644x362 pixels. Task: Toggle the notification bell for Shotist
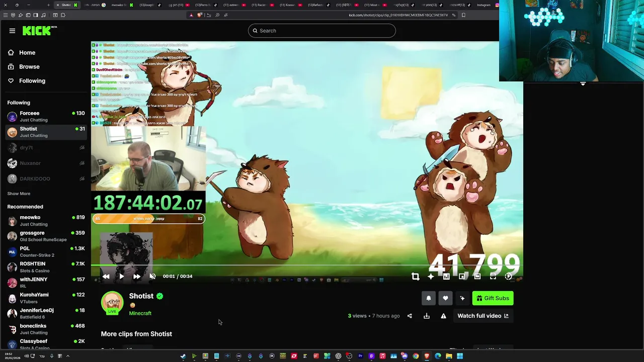click(429, 298)
